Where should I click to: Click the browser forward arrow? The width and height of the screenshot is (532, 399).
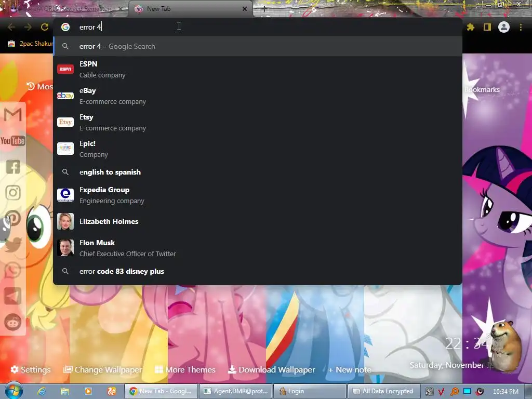pos(28,27)
